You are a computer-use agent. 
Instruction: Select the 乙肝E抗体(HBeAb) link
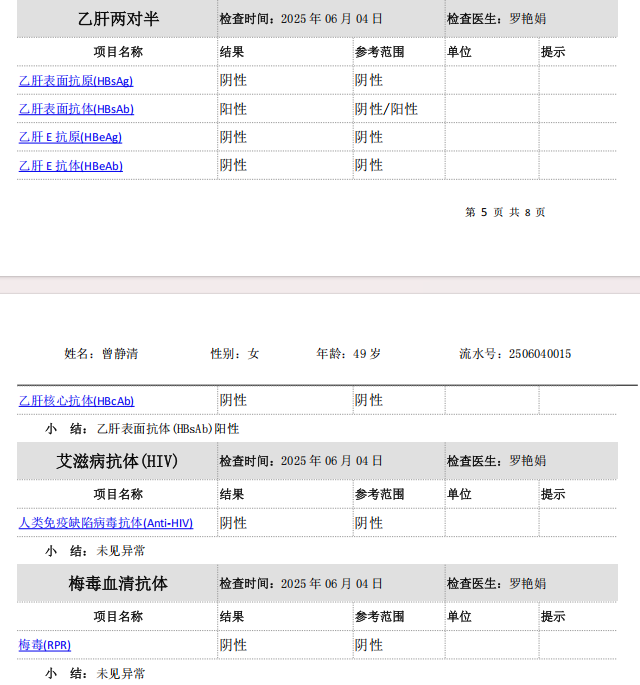click(70, 166)
